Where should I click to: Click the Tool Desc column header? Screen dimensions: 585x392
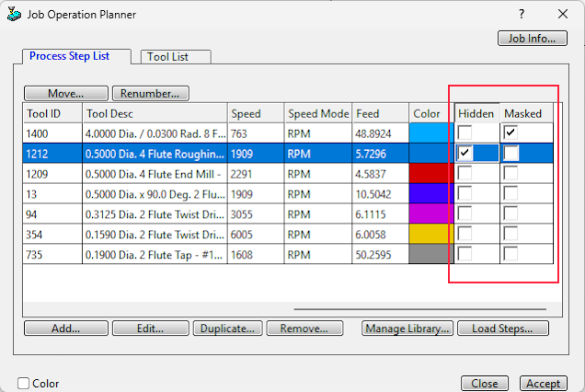click(x=155, y=113)
